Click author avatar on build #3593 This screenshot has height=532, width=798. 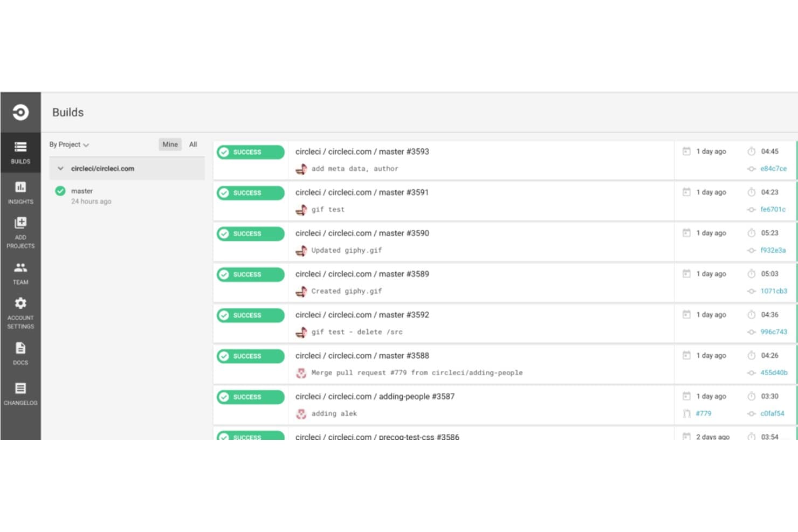tap(301, 169)
